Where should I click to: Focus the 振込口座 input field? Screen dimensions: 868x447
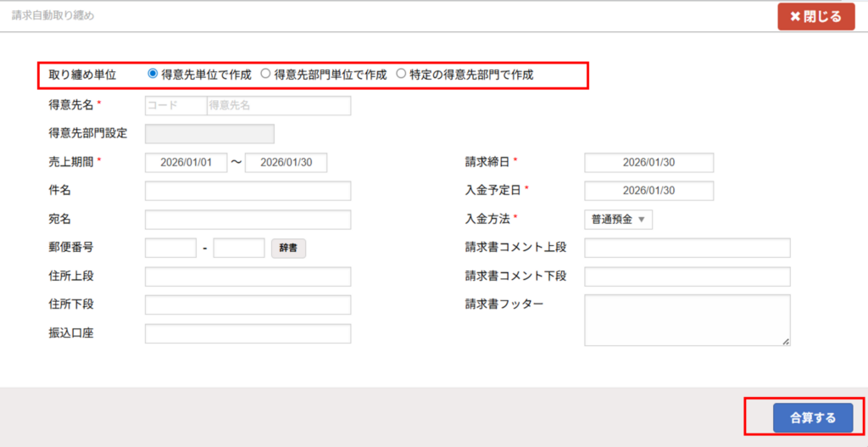248,333
